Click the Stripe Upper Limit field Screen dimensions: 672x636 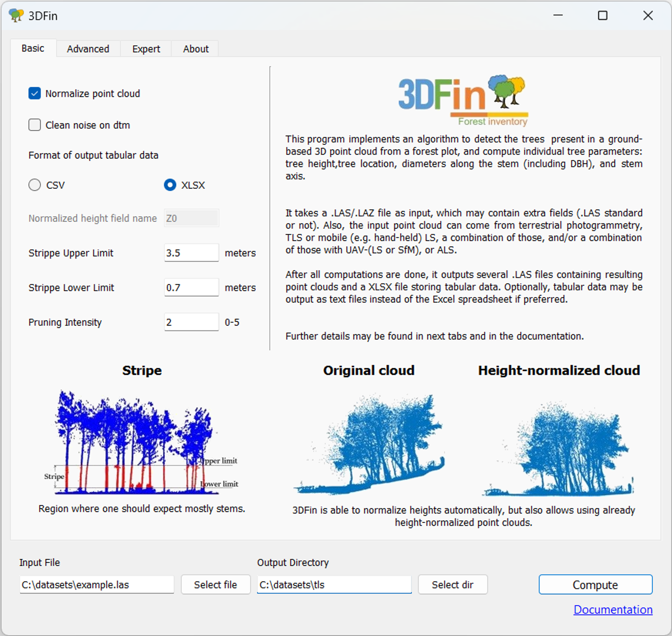click(x=191, y=253)
